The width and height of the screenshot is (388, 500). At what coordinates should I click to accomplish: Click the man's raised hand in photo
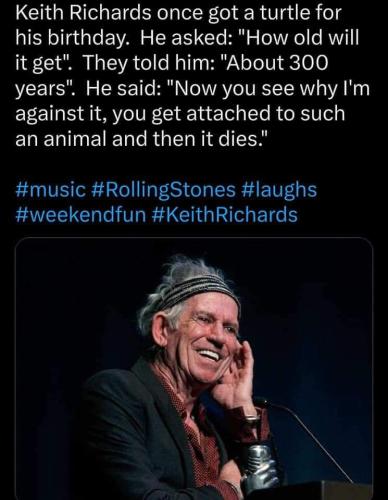235,378
